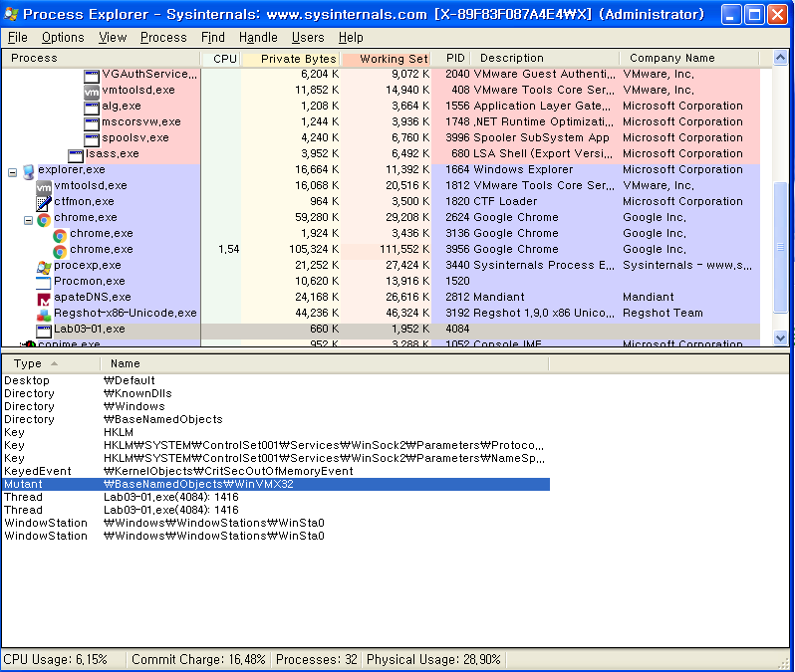Click Commit Charge in the status bar
Image resolution: width=795 pixels, height=672 pixels.
(x=198, y=660)
